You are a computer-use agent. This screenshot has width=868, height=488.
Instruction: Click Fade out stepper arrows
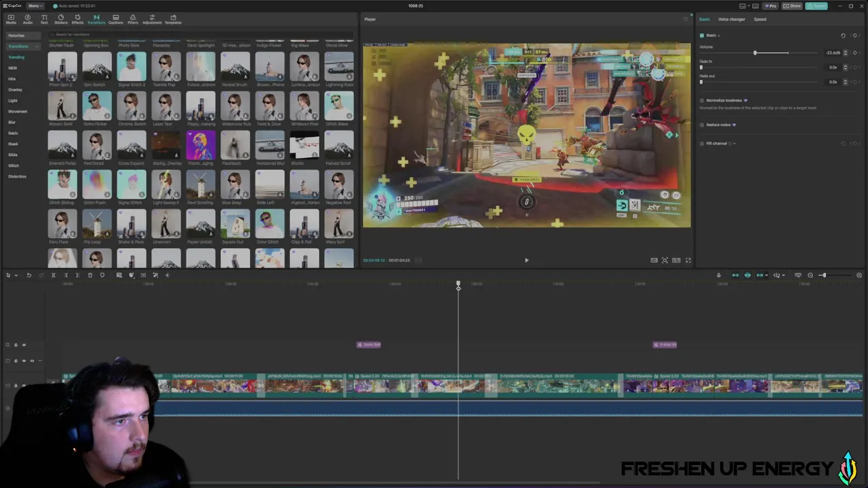tap(845, 82)
